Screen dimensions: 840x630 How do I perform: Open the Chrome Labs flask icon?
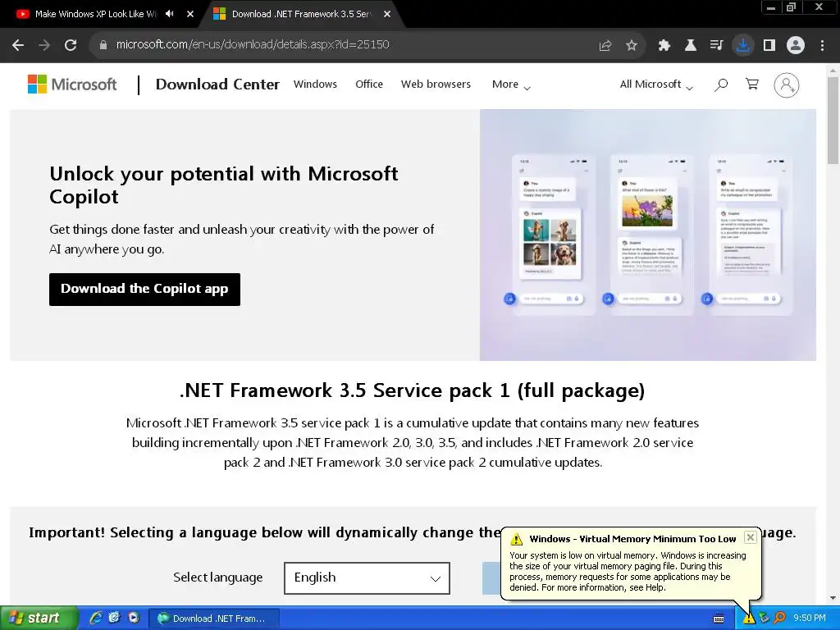coord(691,45)
